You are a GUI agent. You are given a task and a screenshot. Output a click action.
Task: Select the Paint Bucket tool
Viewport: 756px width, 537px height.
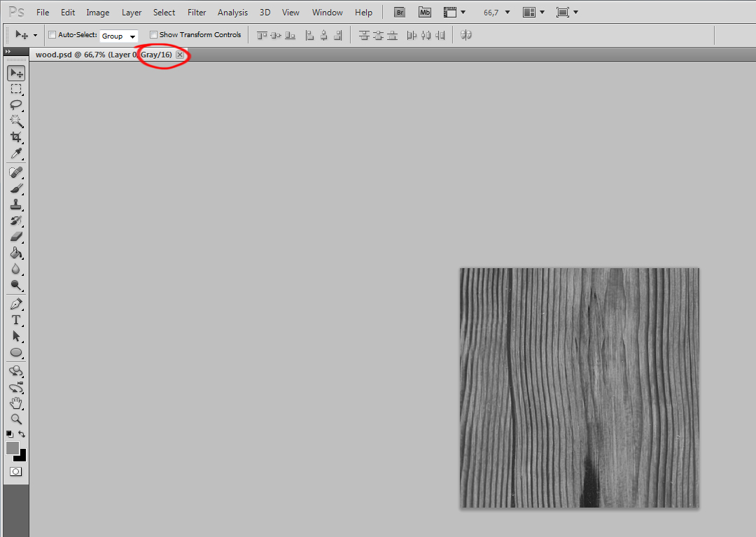coord(16,253)
